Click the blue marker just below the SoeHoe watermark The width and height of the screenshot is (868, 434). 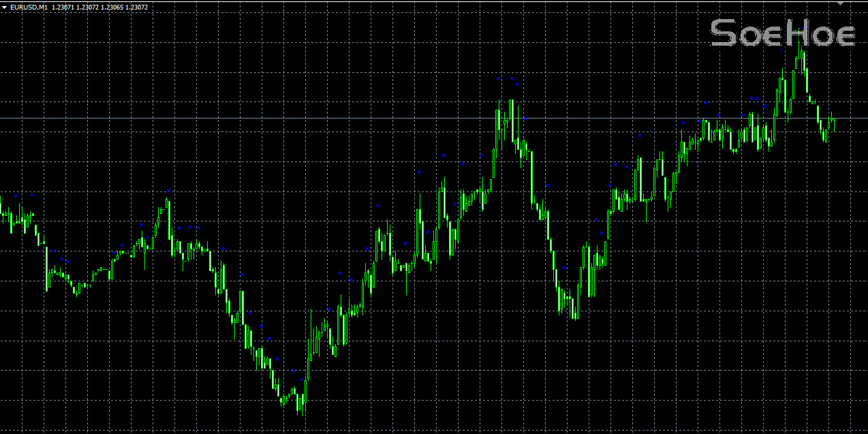tap(781, 50)
